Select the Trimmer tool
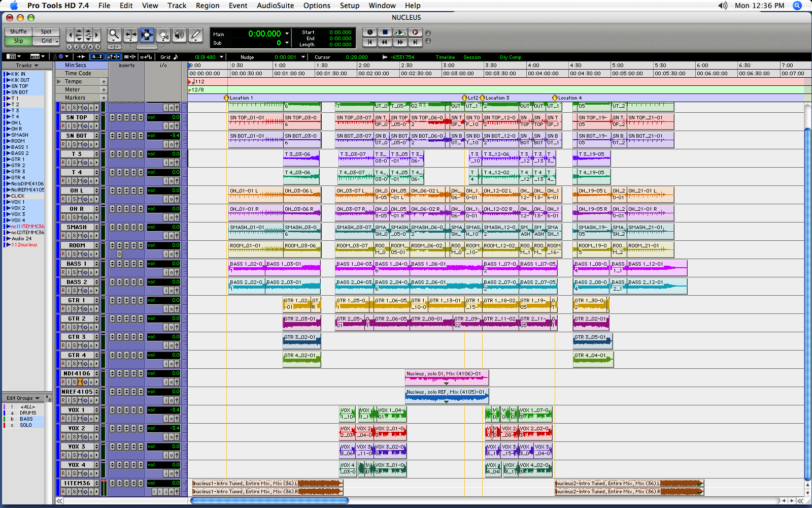Viewport: 812px width, 508px height. pyautogui.click(x=130, y=35)
